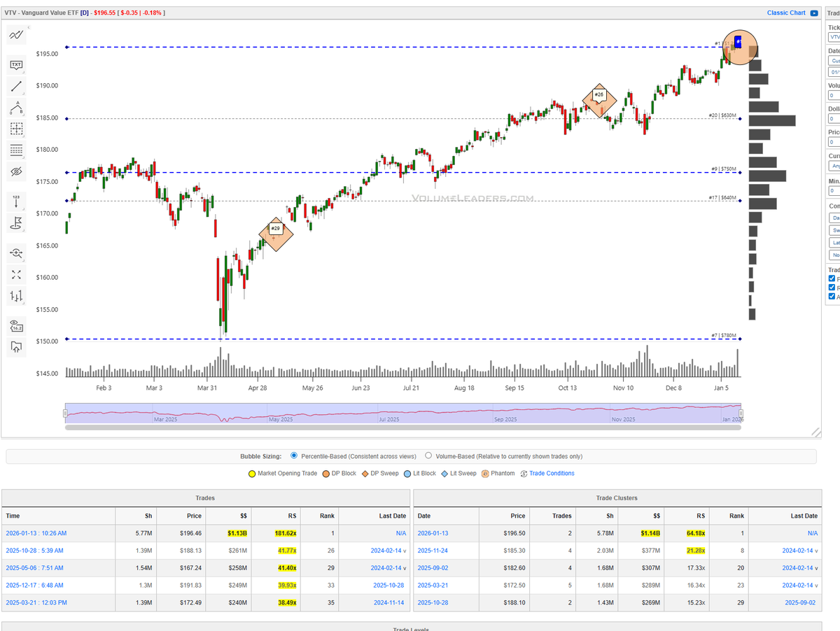The height and width of the screenshot is (631, 840).
Task: Expand last date arrow in rank 26 trade row
Action: click(x=405, y=551)
